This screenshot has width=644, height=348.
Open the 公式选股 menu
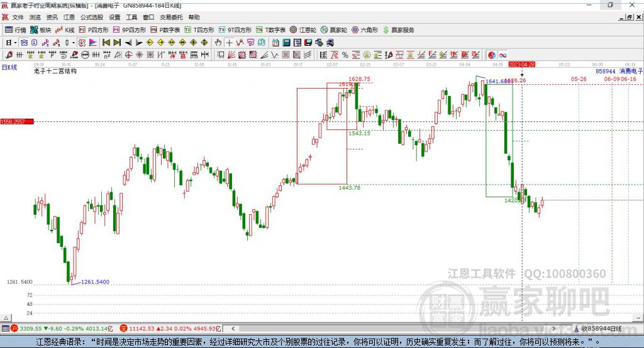92,17
